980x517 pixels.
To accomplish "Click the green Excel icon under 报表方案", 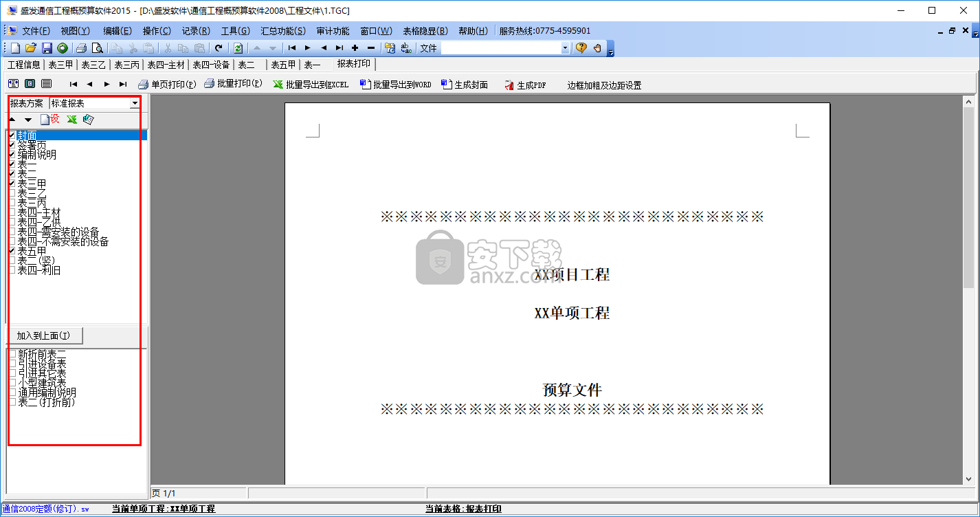I will [x=71, y=120].
